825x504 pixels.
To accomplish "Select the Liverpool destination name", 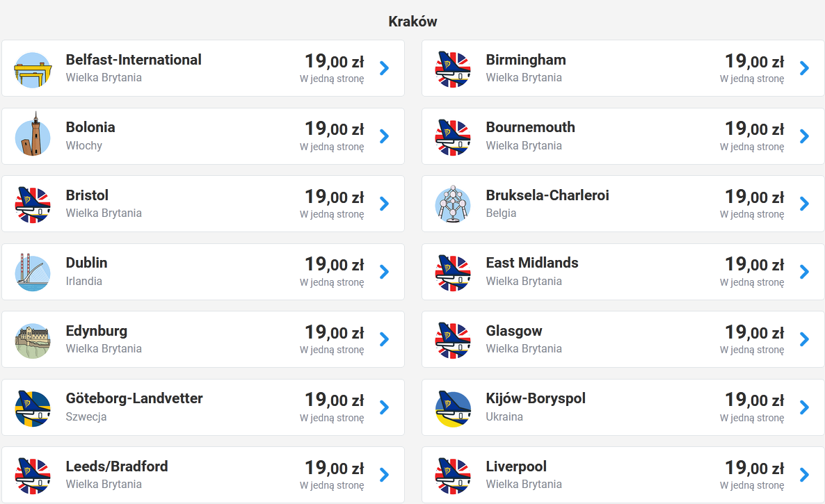I will (516, 466).
